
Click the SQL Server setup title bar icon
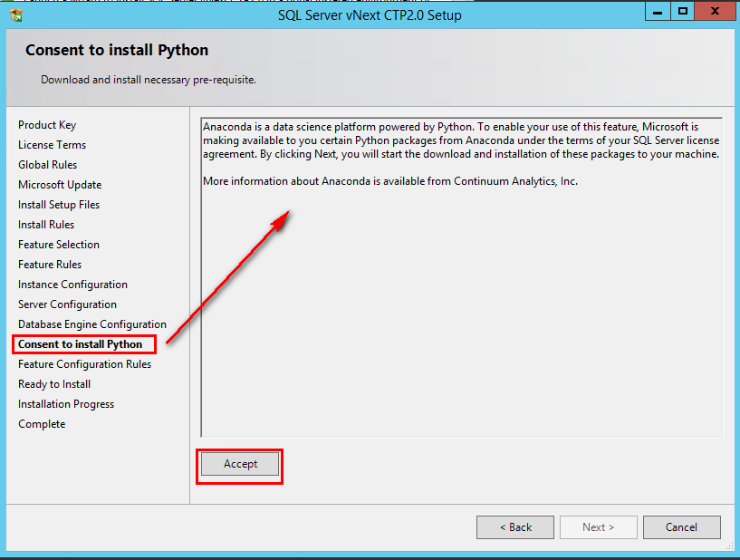pyautogui.click(x=16, y=15)
